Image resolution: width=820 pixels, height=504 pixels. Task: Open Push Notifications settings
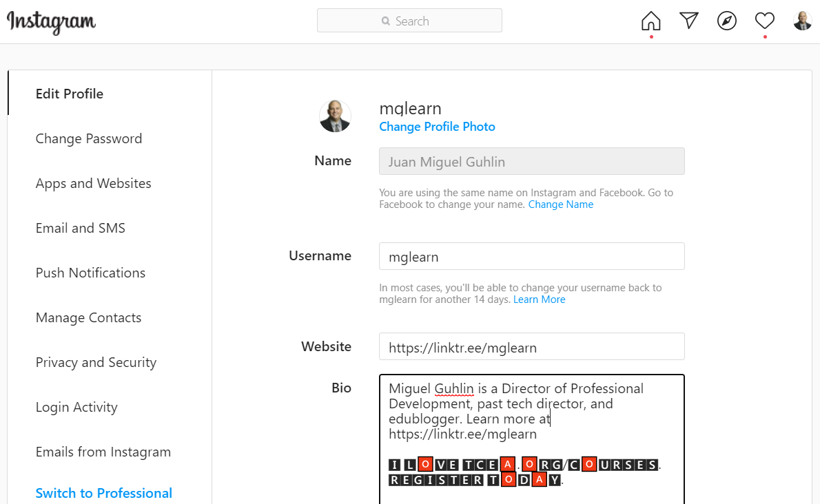coord(90,273)
